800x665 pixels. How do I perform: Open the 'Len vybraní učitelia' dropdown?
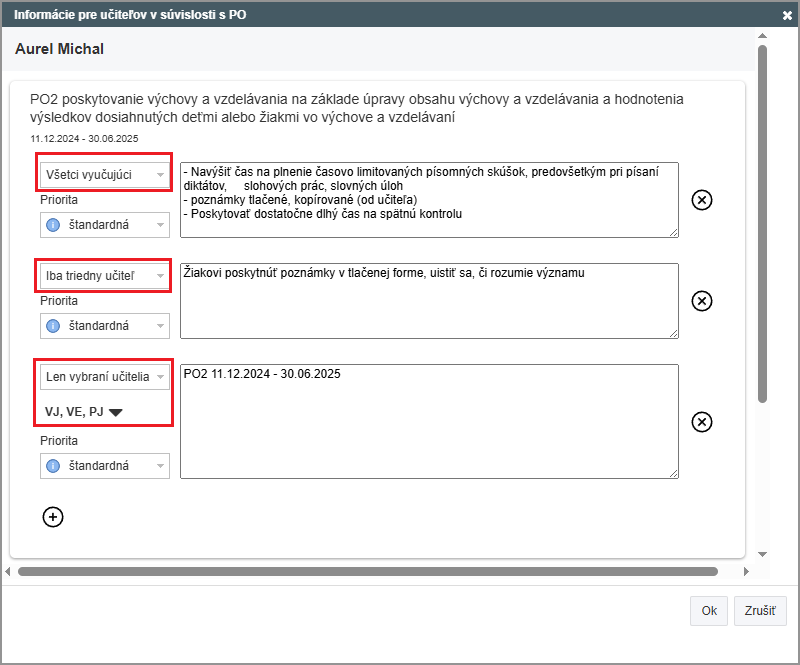(104, 376)
